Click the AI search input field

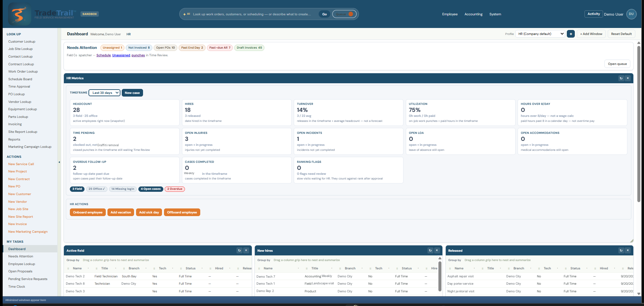tap(254, 14)
